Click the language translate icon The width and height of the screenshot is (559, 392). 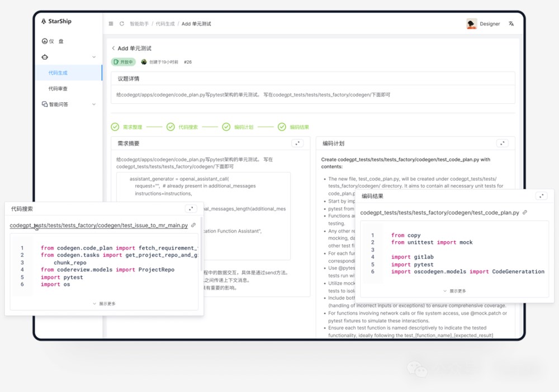point(511,23)
